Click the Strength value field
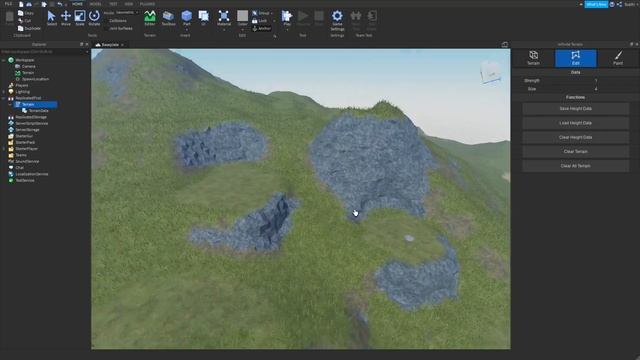Screen dimensions: 640x360 point(596,80)
